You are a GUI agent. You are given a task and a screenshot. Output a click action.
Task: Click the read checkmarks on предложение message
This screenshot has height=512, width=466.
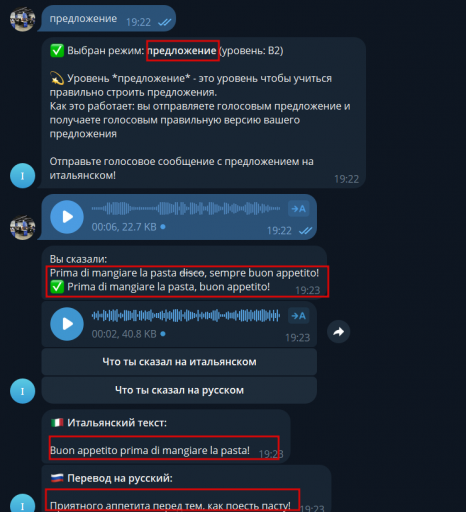[x=165, y=22]
